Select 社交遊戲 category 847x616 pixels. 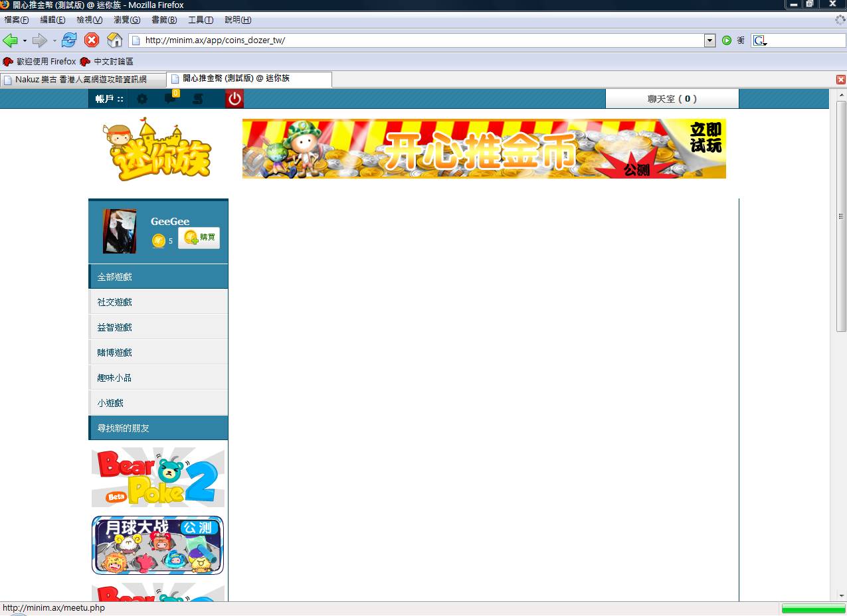(158, 302)
